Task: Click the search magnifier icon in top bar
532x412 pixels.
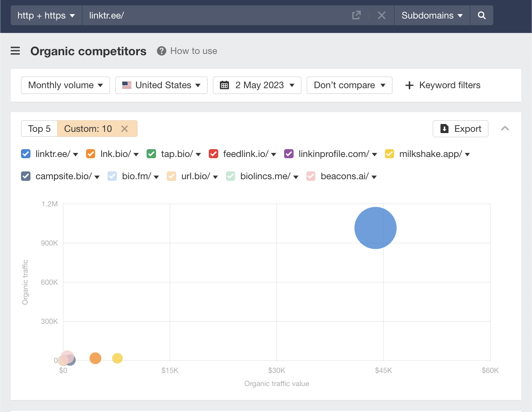Action: 481,15
